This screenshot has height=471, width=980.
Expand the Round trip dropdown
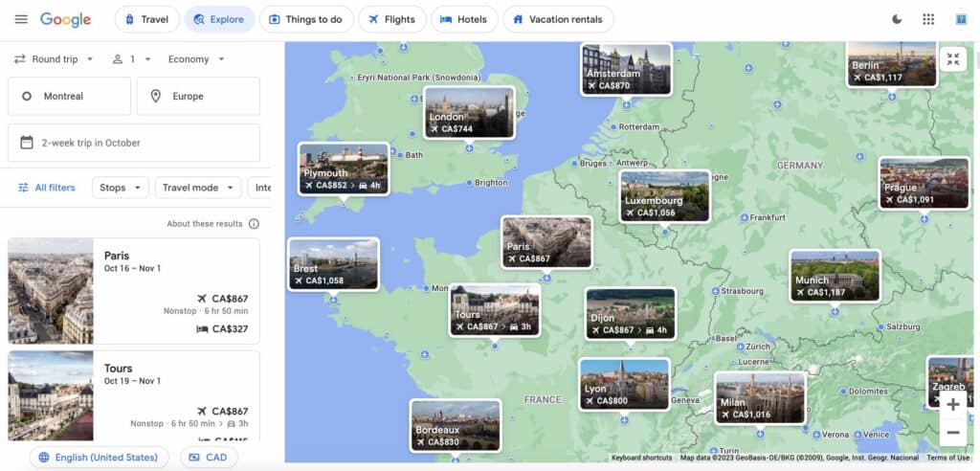click(55, 59)
